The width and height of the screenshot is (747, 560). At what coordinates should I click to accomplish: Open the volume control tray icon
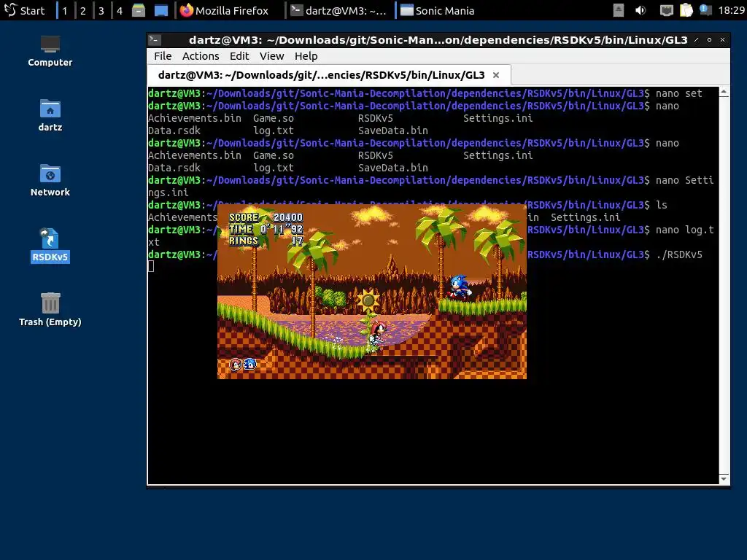tap(640, 10)
